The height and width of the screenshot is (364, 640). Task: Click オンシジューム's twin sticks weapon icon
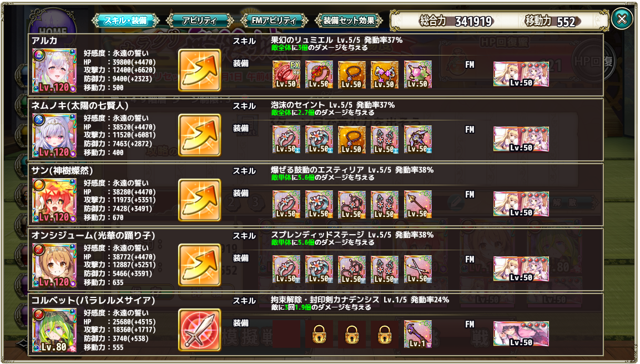pyautogui.click(x=418, y=269)
